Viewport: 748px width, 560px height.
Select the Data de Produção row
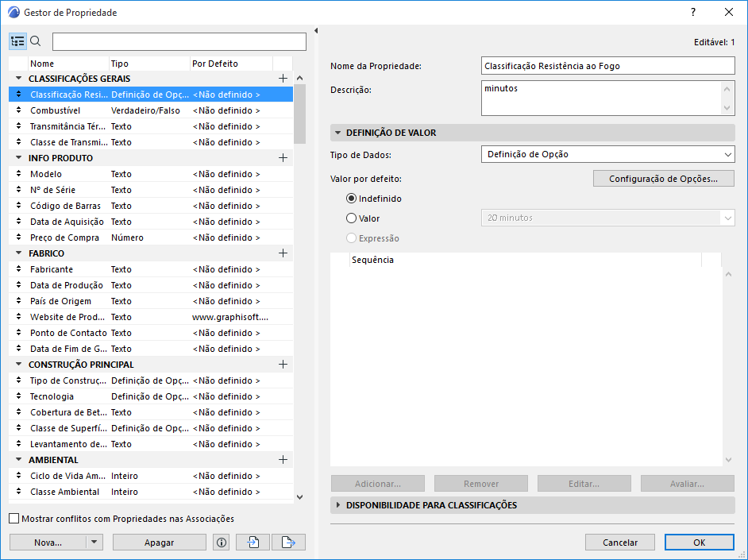[x=151, y=285]
